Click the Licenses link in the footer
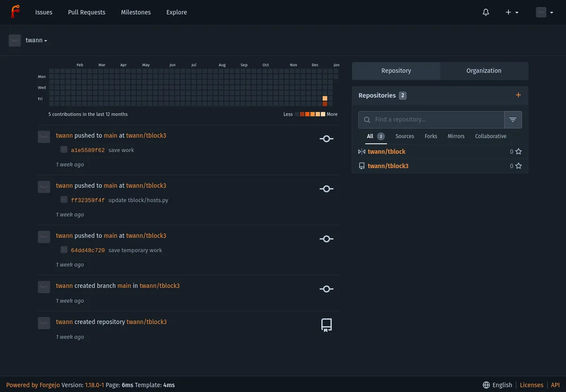Image resolution: width=566 pixels, height=392 pixels. 532,385
